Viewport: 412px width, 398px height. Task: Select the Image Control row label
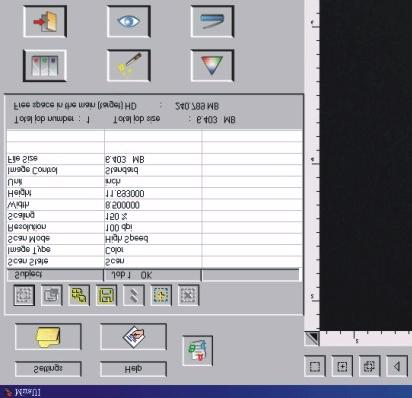click(32, 170)
